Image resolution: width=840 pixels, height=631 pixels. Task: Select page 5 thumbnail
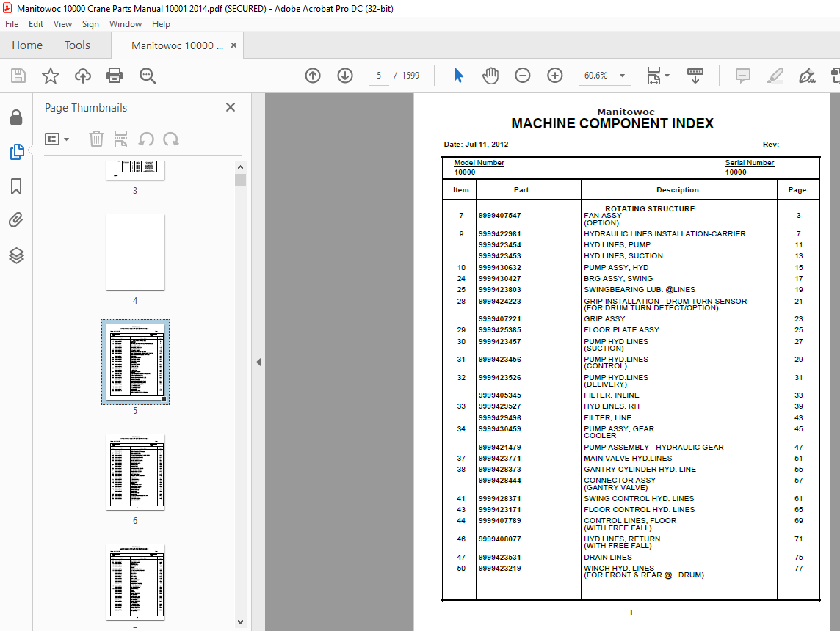coord(136,362)
